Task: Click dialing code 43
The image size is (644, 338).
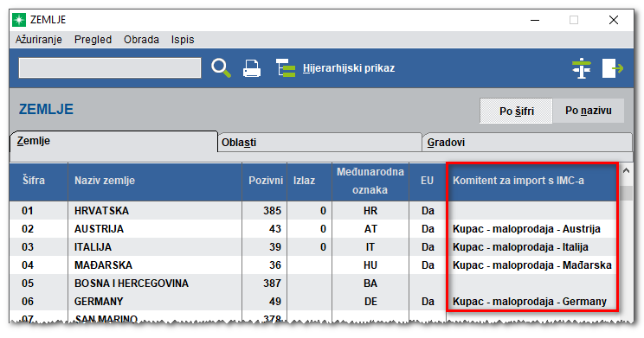Action: 275,229
